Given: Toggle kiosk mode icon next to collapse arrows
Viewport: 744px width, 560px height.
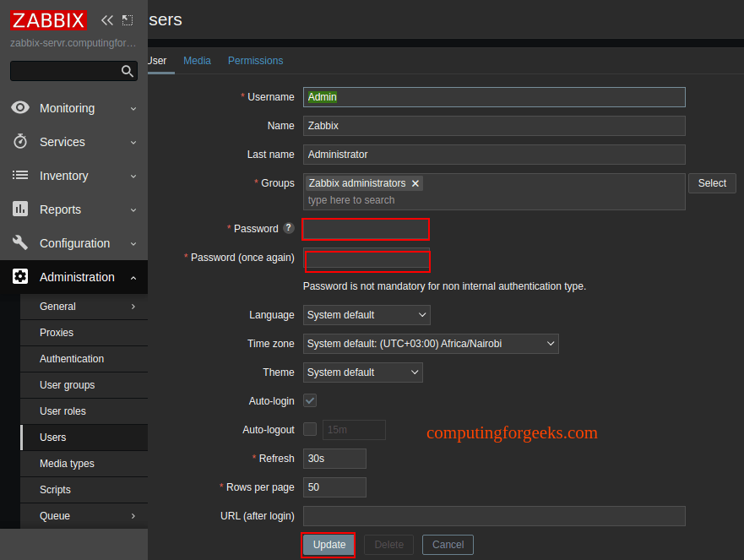Looking at the screenshot, I should (128, 20).
